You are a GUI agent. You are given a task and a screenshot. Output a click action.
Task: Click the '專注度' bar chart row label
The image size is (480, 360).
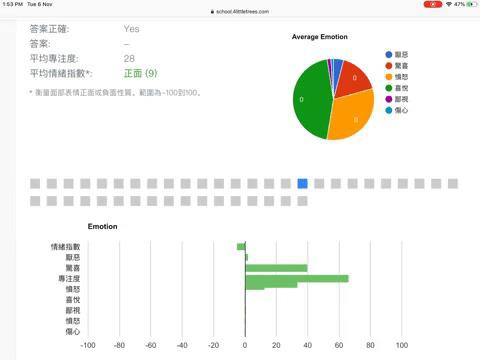[69, 279]
